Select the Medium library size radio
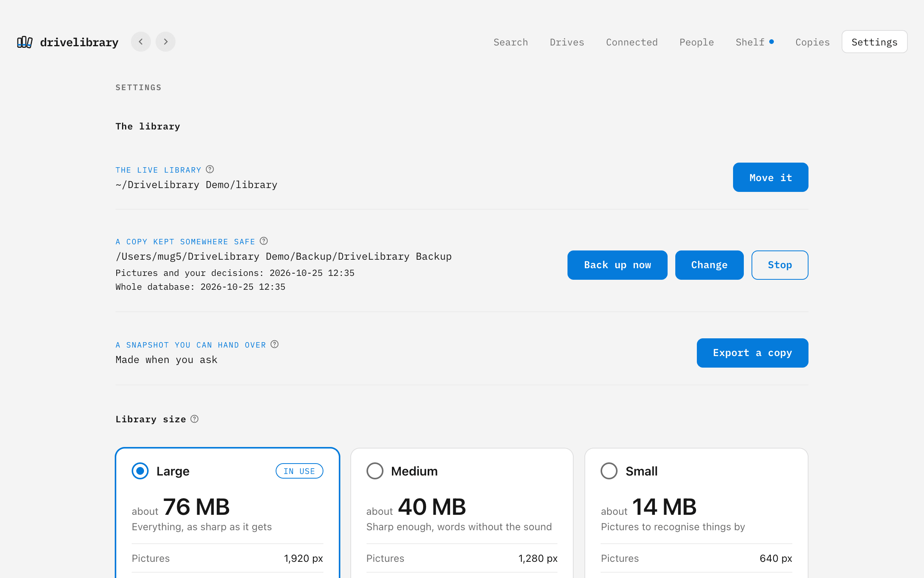The height and width of the screenshot is (578, 924). pyautogui.click(x=375, y=471)
